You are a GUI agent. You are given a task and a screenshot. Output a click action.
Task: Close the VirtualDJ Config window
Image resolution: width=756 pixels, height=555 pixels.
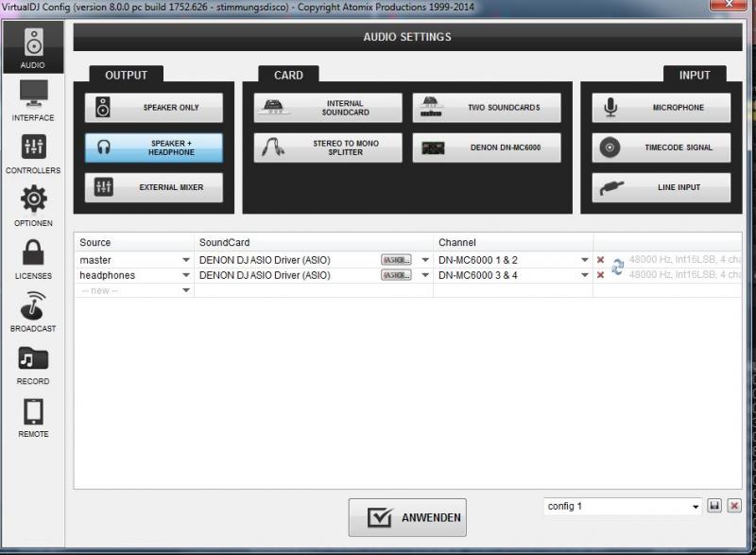tap(728, 5)
